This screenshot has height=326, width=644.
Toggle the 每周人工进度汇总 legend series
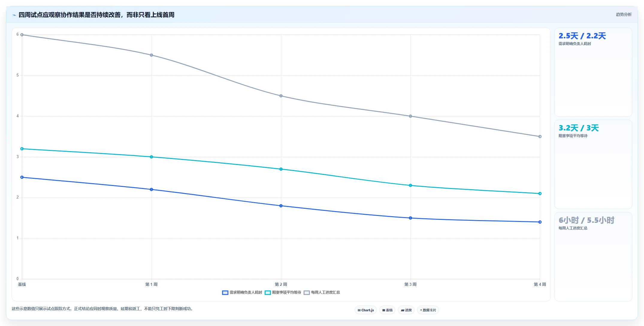point(322,292)
